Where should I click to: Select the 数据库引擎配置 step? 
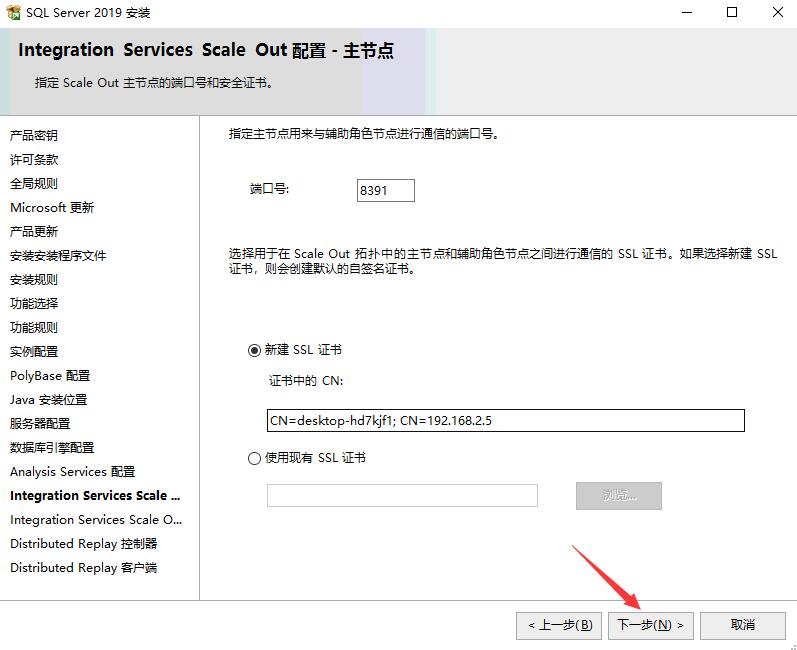[52, 448]
